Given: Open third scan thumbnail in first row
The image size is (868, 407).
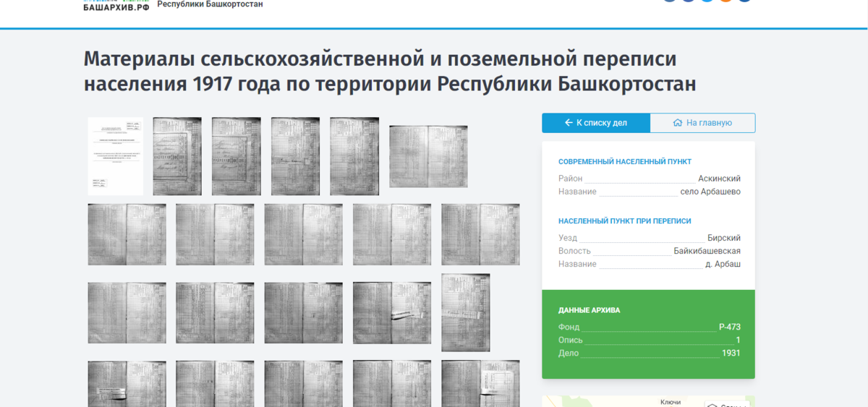Looking at the screenshot, I should coord(237,156).
